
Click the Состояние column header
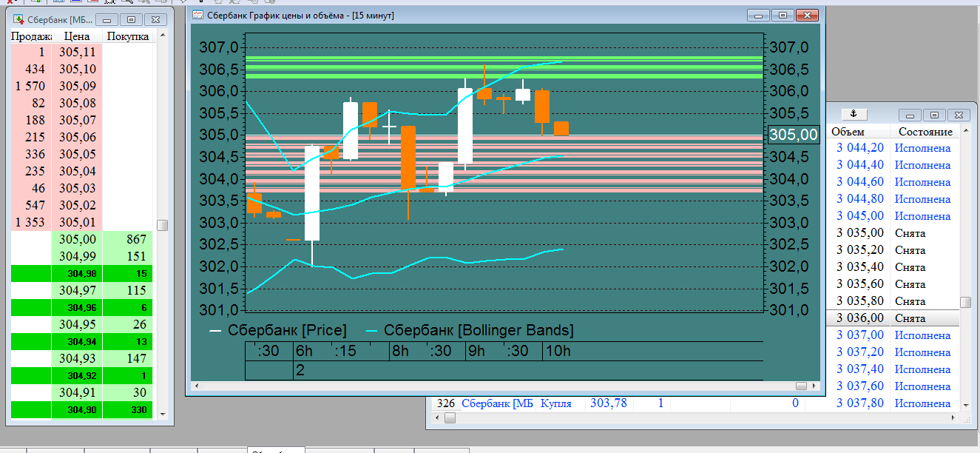(x=925, y=132)
